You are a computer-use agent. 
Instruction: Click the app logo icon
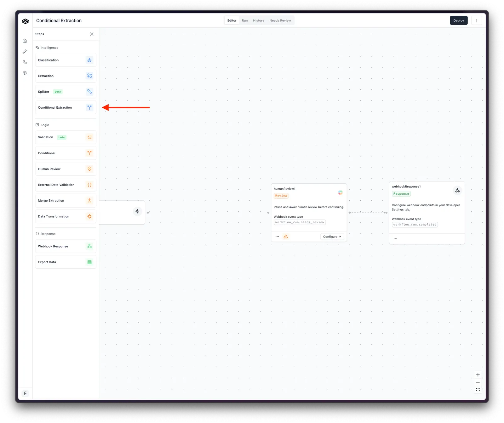(x=25, y=21)
